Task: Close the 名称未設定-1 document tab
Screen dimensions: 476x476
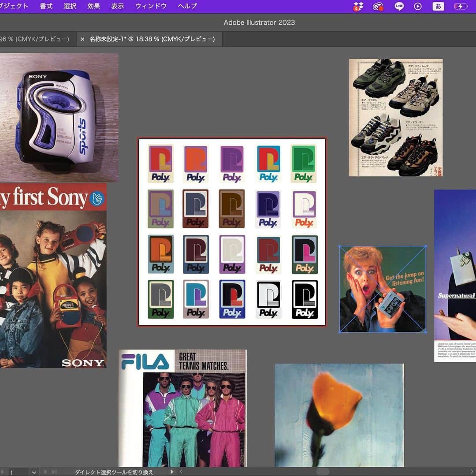Action: coord(82,39)
